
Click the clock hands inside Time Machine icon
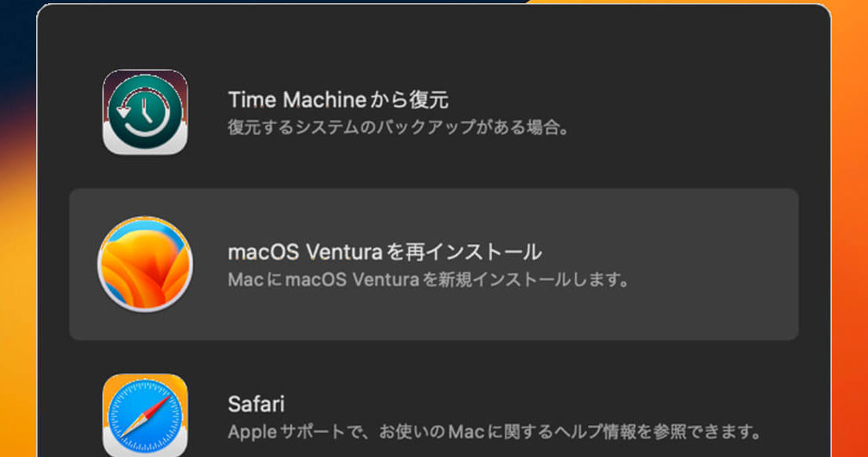tap(145, 109)
